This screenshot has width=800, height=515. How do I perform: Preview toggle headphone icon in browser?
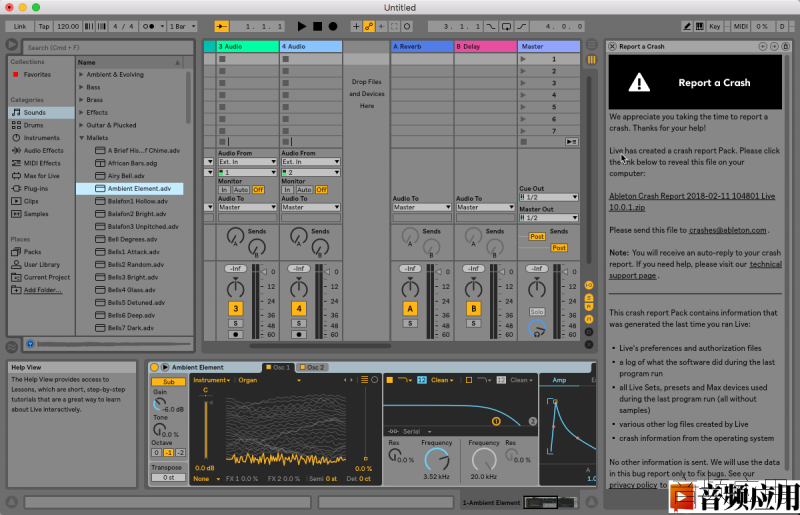(x=30, y=344)
